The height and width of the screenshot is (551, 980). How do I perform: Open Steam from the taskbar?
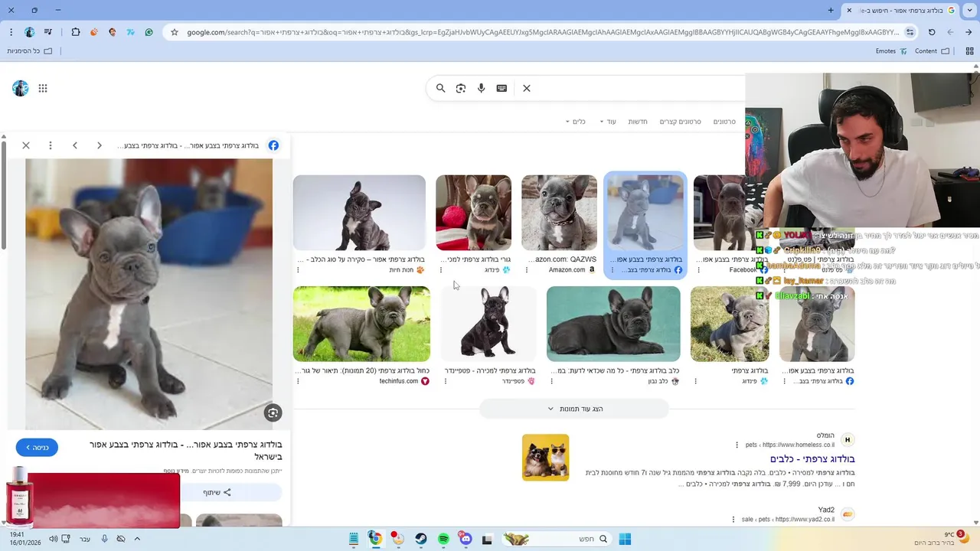[x=421, y=539]
